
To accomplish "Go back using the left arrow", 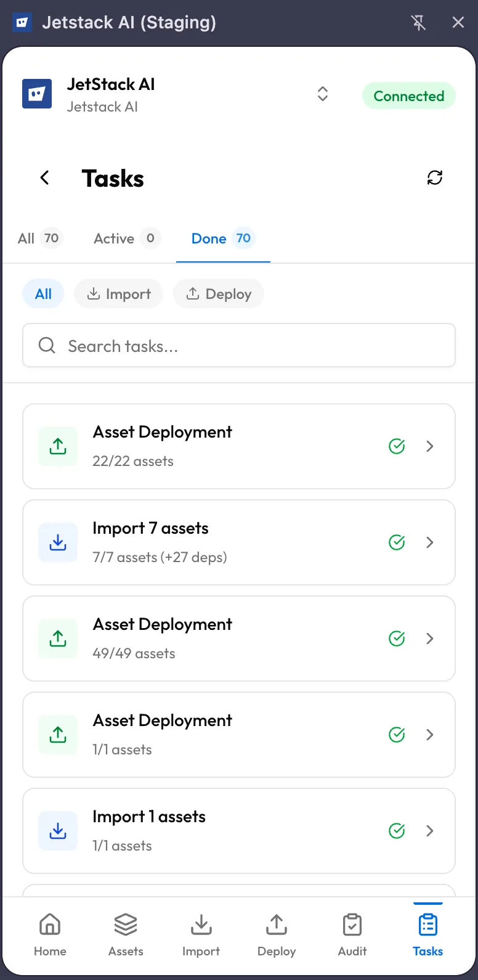I will tap(44, 178).
